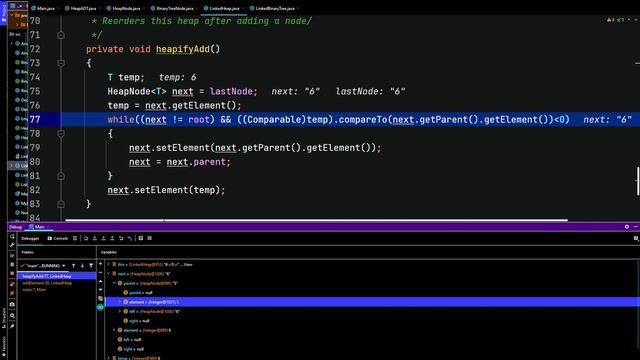Open debugger settings with the wrench icon
The image size is (640, 360).
[x=12, y=245]
